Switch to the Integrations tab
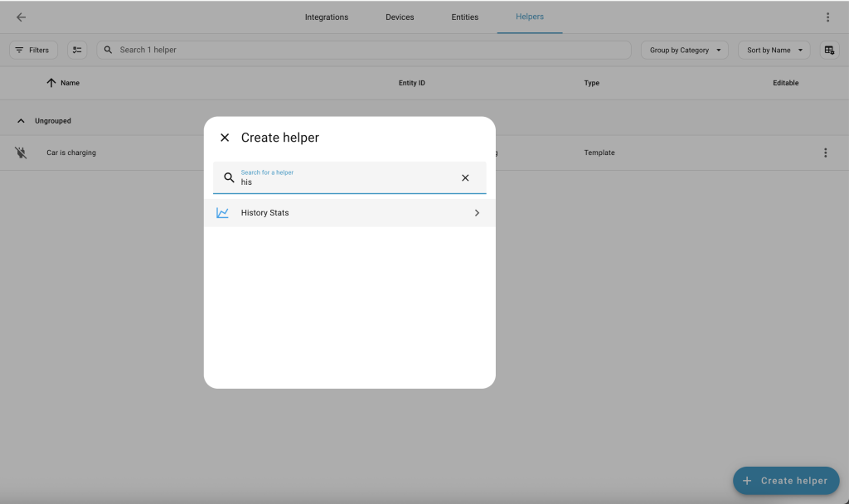Screen dimensions: 849x504 (x=327, y=17)
